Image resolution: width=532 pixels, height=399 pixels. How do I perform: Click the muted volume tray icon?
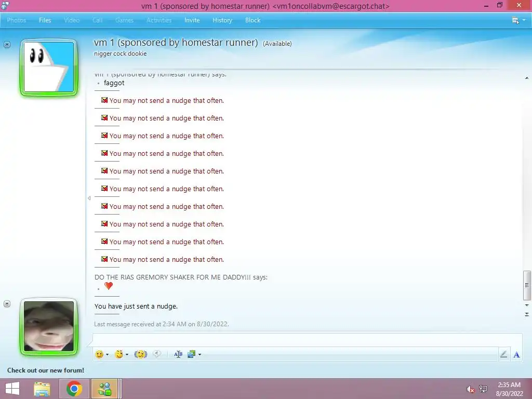click(470, 389)
